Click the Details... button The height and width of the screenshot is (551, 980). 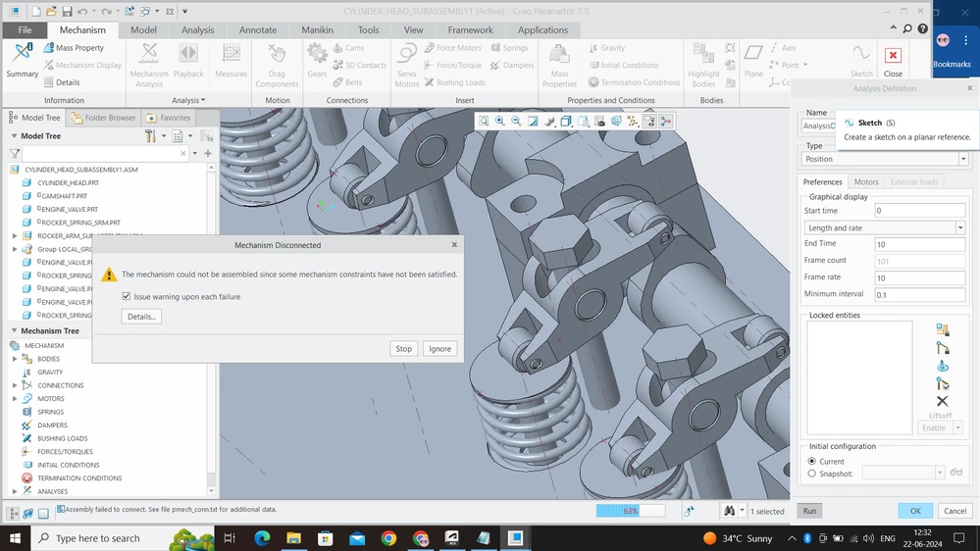141,316
